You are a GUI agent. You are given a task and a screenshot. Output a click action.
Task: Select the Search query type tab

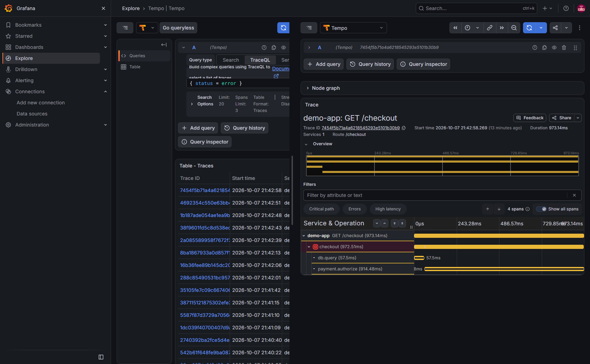231,60
